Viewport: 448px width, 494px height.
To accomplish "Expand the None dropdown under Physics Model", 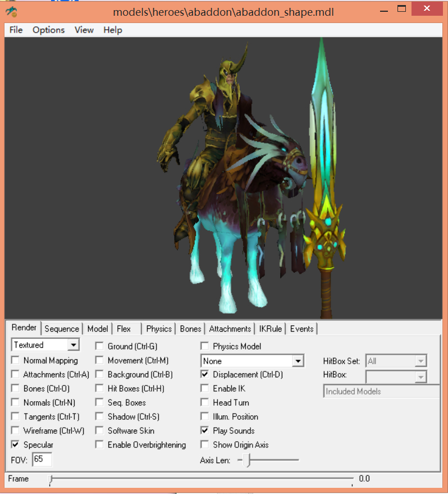I will coord(298,361).
